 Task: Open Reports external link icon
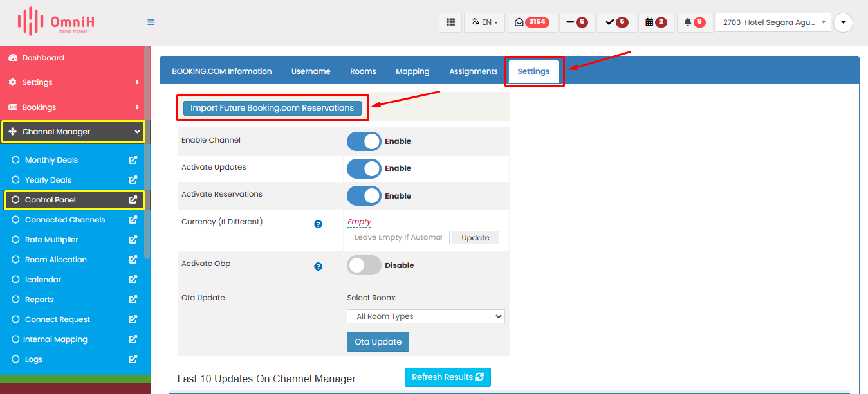(133, 300)
